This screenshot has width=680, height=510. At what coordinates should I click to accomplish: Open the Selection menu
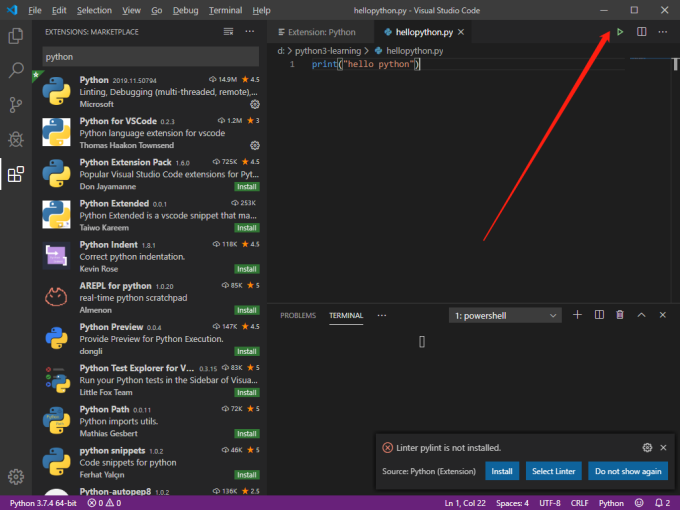94,10
